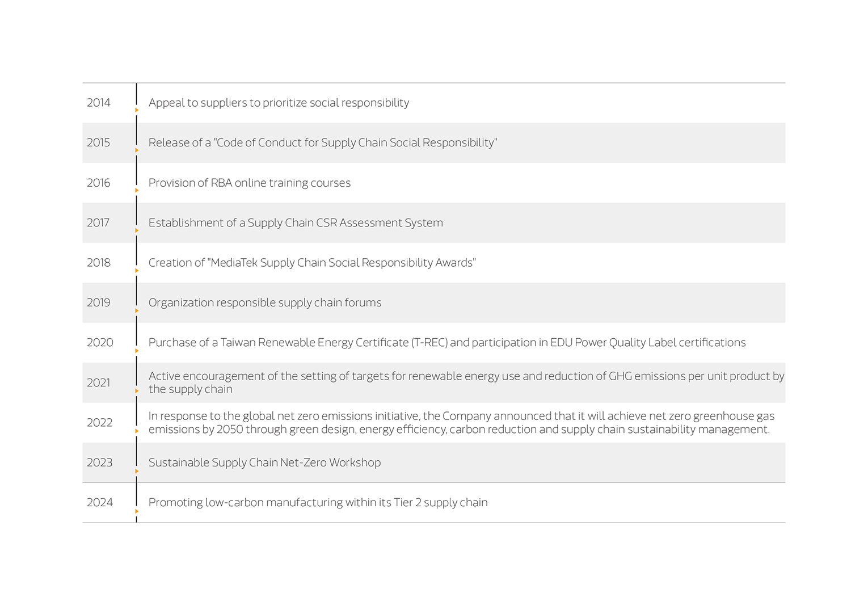
Task: Click the orange arrow marker beside 2024
Action: [x=137, y=511]
